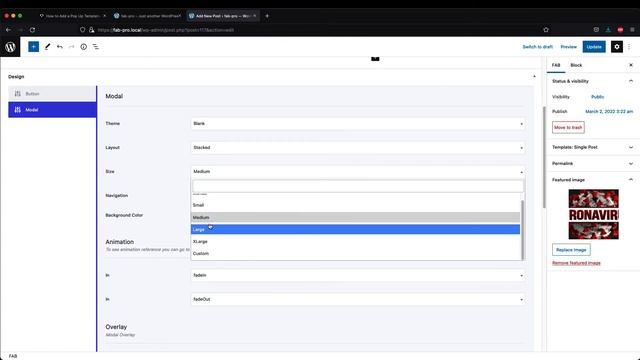
Task: Open the Modal design section
Action: pos(52,110)
